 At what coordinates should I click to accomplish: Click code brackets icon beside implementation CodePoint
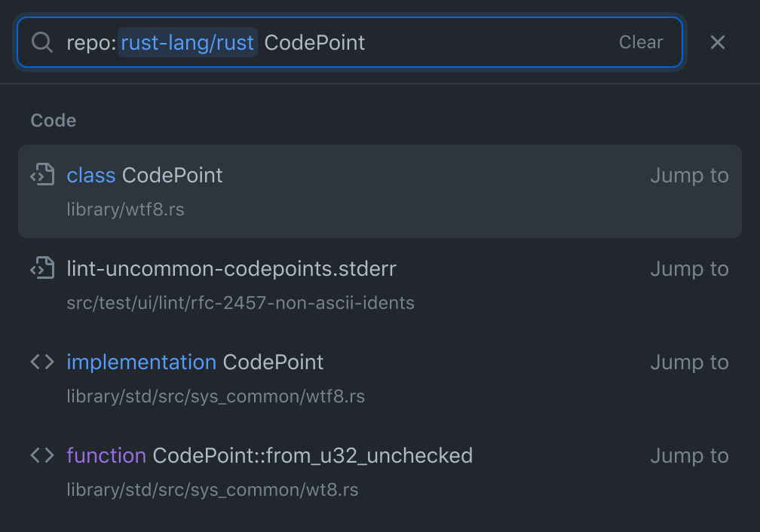tap(42, 362)
